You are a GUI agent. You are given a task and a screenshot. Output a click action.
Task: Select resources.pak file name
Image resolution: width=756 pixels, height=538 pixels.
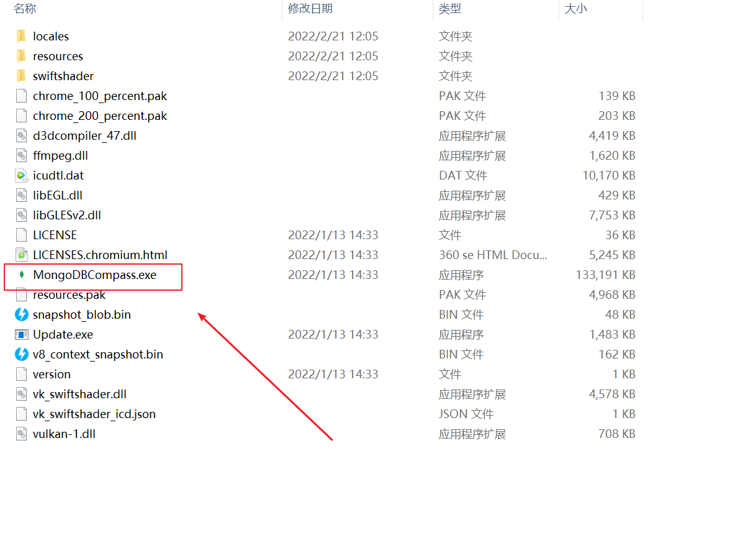click(70, 294)
